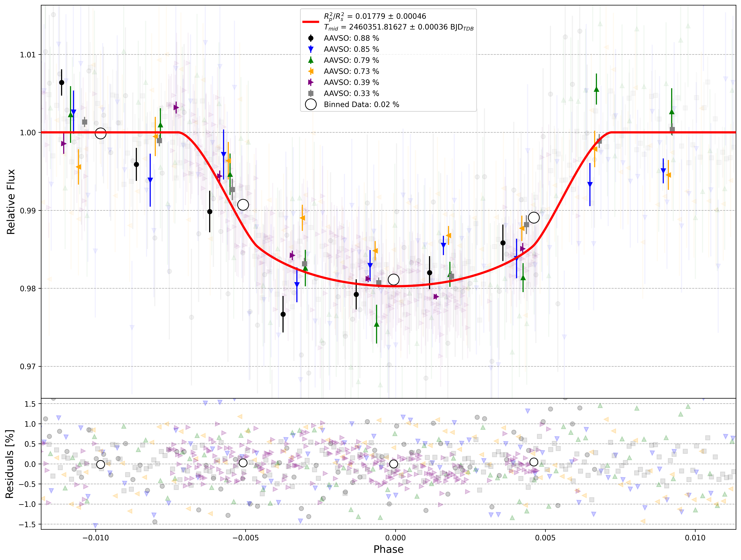
Task: Click the black circle marker in legend
Action: click(311, 38)
